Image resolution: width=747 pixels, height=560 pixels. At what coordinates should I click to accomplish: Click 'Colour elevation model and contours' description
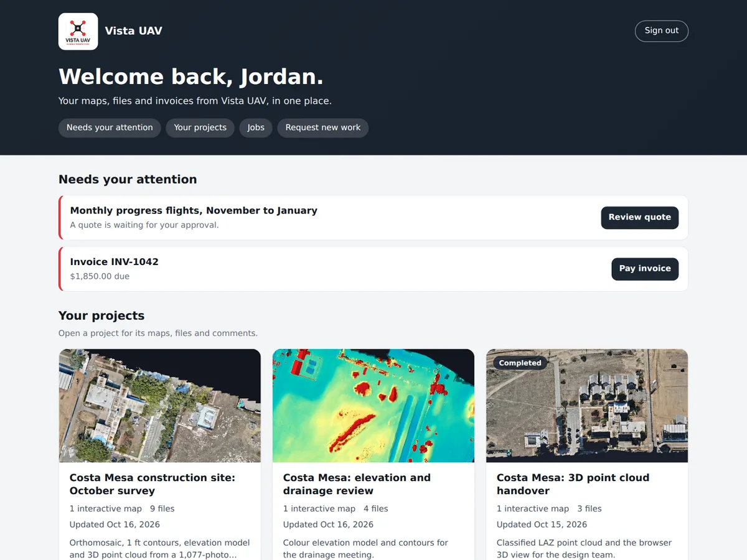(x=365, y=548)
